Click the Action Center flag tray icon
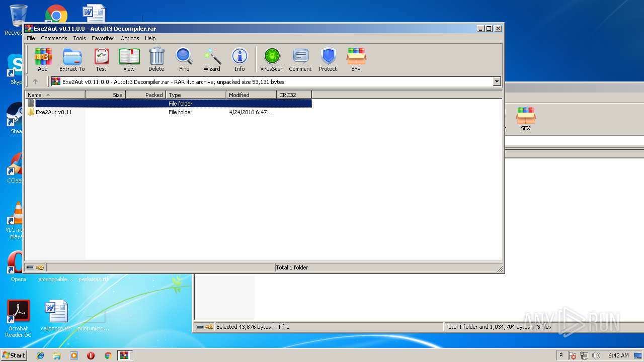Viewport: 644px width, 362px height. [x=572, y=355]
